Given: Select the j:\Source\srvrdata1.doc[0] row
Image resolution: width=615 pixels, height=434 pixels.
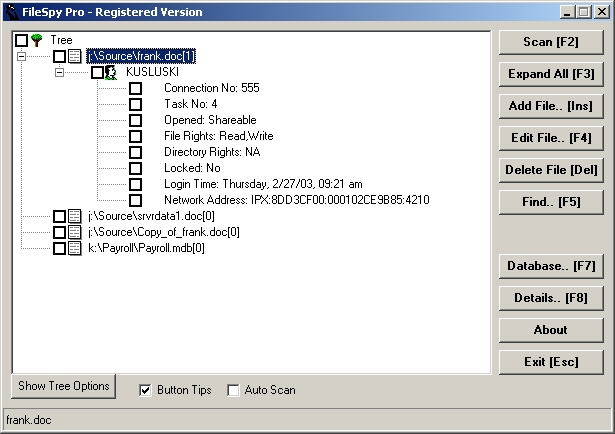Looking at the screenshot, I should tap(151, 216).
